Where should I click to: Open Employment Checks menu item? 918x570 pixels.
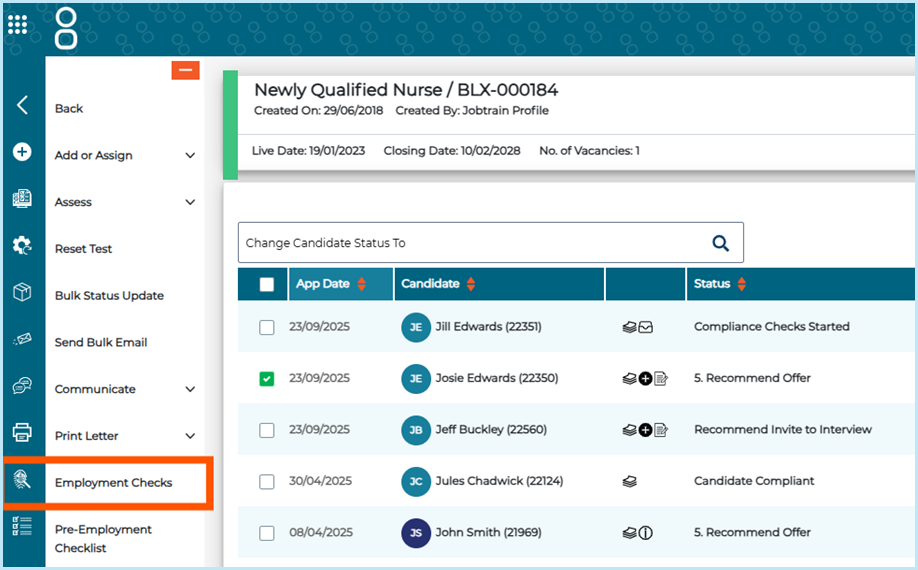coord(114,483)
